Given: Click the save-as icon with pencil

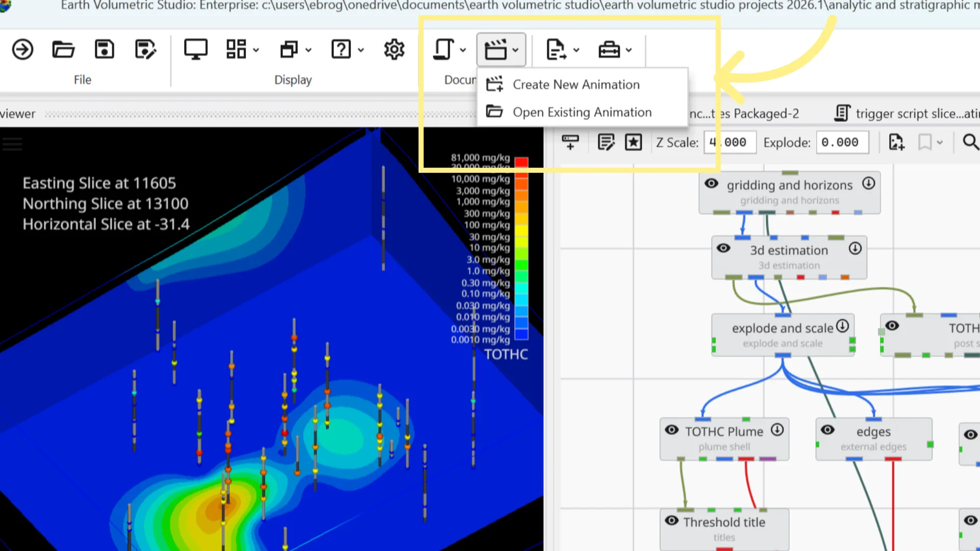Looking at the screenshot, I should click(x=145, y=49).
